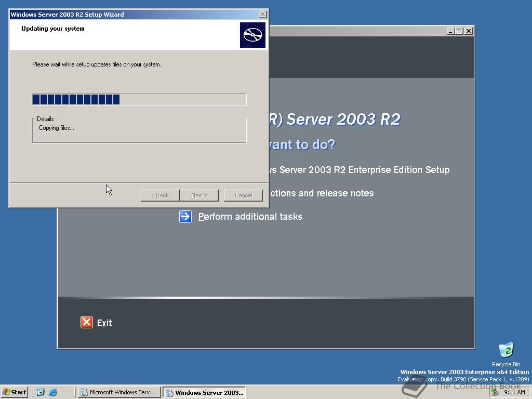Close the background autorun window

[x=469, y=31]
